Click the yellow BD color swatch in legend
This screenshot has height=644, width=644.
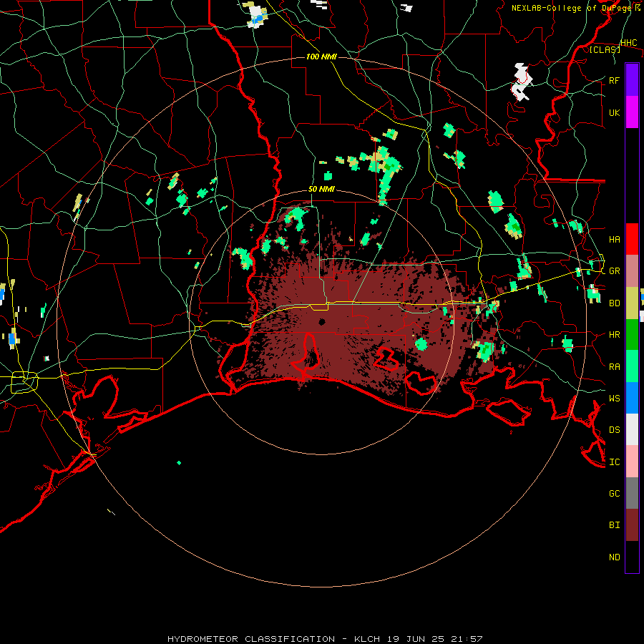coord(632,303)
